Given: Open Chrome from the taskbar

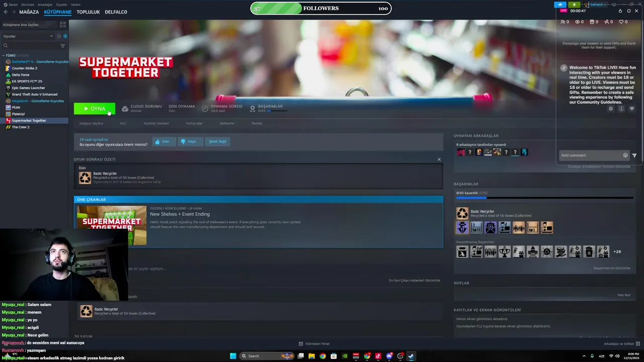Looking at the screenshot, I should pos(323,356).
